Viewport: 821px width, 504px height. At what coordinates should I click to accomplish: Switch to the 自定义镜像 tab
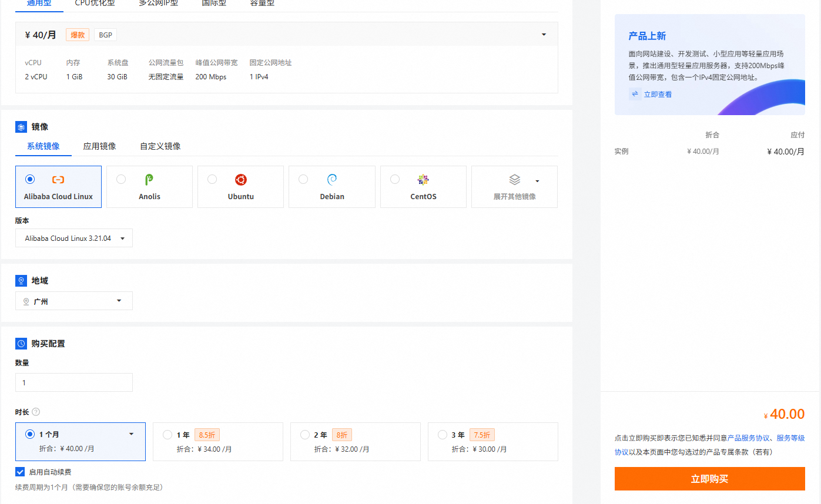(160, 146)
